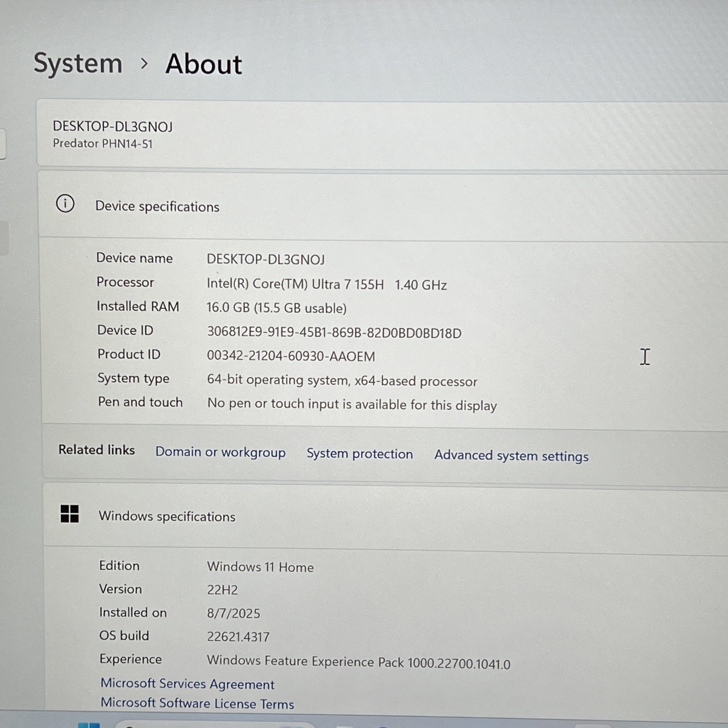
Task: Open the Microsoft Services Agreement link
Action: (187, 683)
